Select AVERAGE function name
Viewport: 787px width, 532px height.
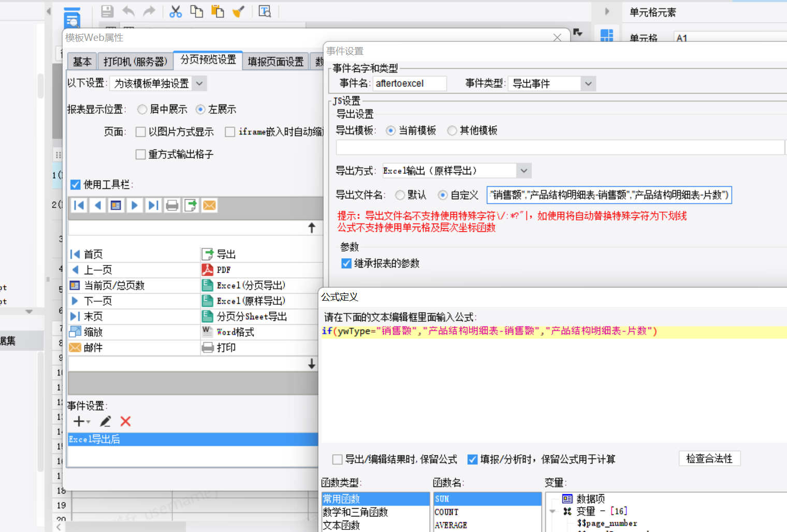(487, 525)
